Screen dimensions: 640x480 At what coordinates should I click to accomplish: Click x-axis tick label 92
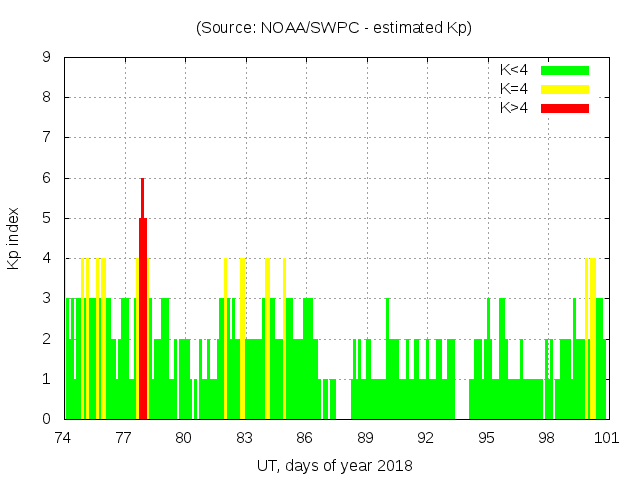(425, 438)
